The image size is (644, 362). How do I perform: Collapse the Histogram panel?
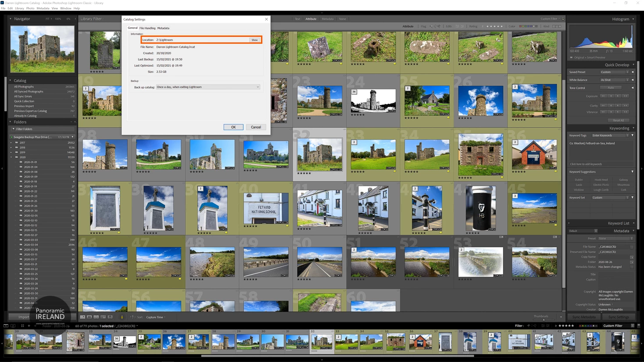click(633, 19)
